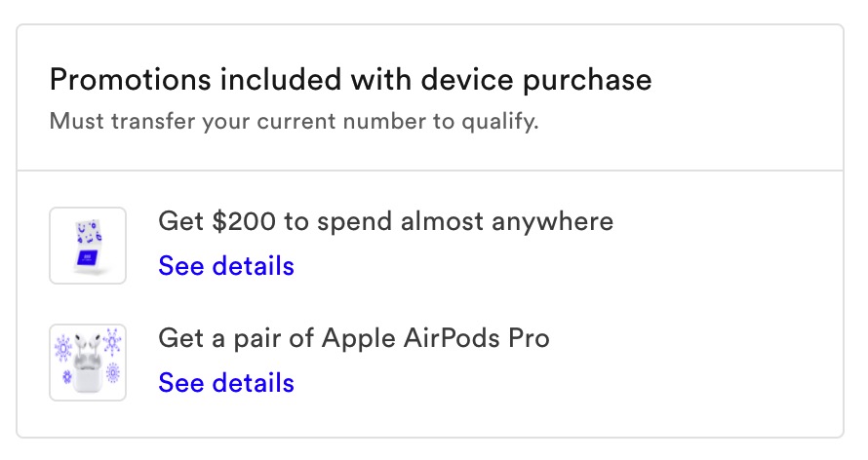Click the divider line below the header section
The image size is (868, 460).
point(430,171)
